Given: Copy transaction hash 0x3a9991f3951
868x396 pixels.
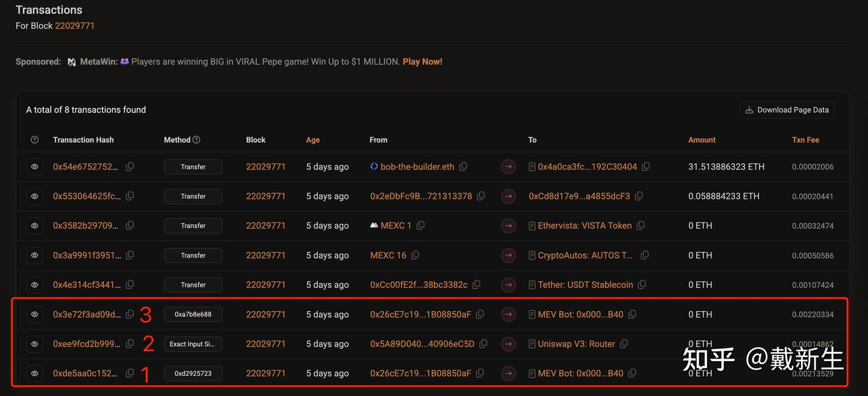Looking at the screenshot, I should click(x=130, y=256).
